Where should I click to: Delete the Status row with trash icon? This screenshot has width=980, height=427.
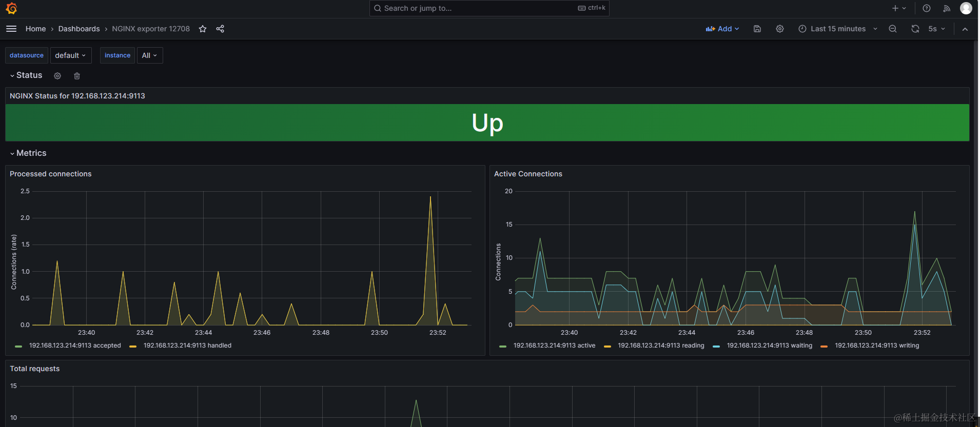(x=77, y=76)
